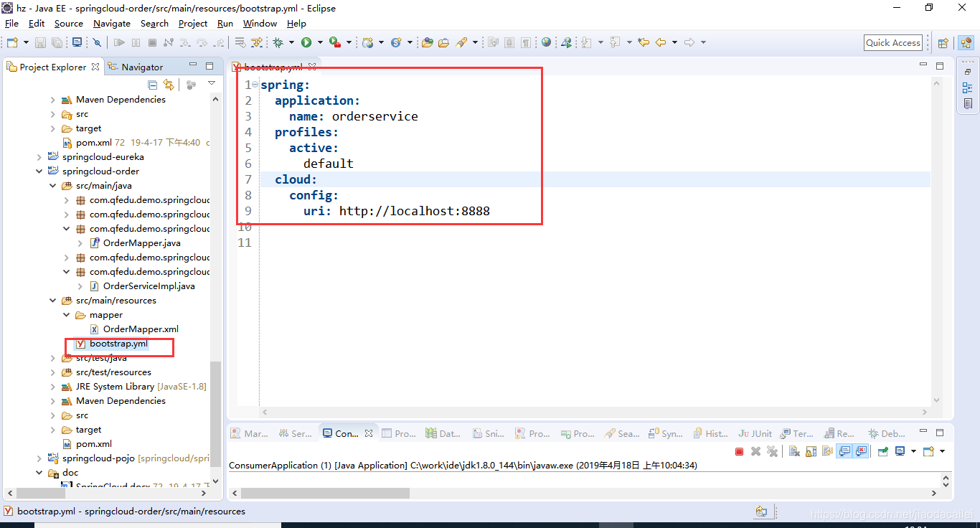Open Project Explorer view menu triangle
Image resolution: width=980 pixels, height=528 pixels.
(212, 84)
